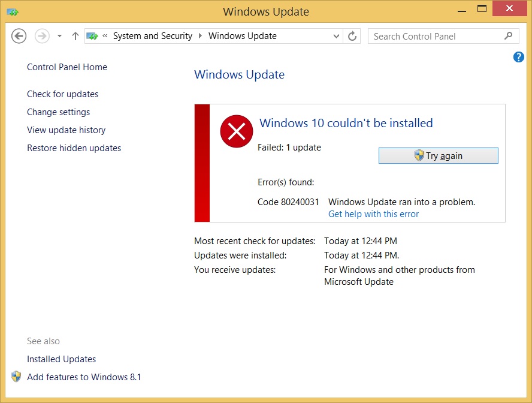The width and height of the screenshot is (532, 403).
Task: Click the Windows Update title bar icon
Action: (x=13, y=12)
